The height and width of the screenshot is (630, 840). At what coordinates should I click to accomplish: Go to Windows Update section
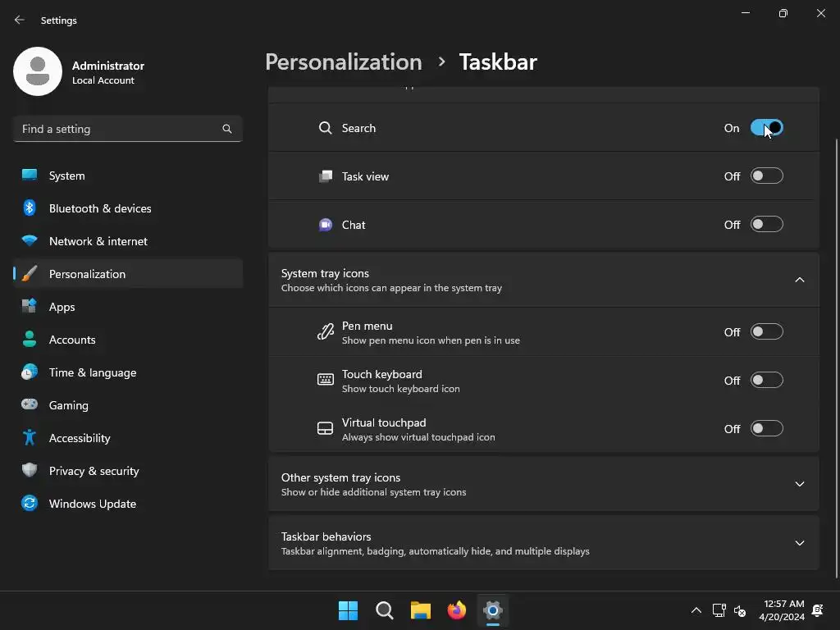92,504
